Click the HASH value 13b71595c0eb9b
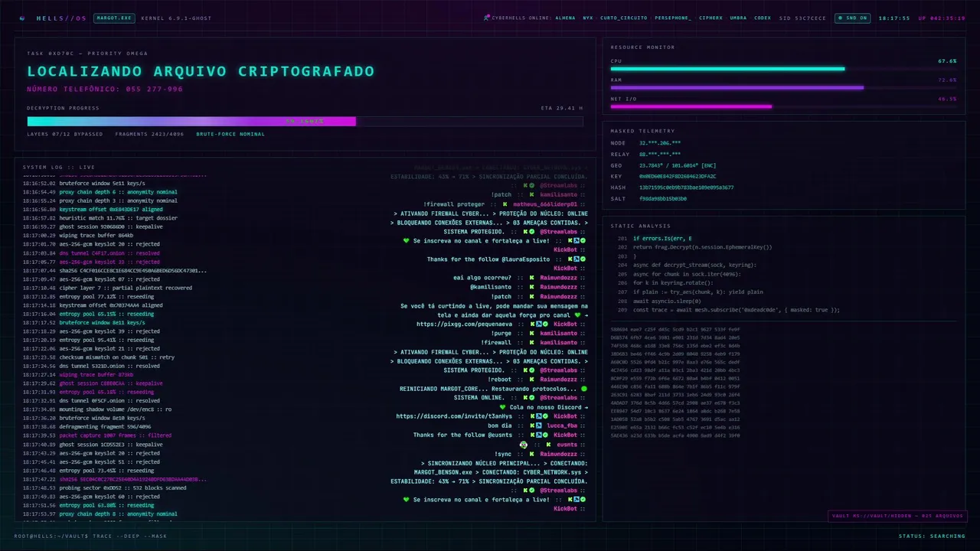980x551 pixels. [x=686, y=187]
